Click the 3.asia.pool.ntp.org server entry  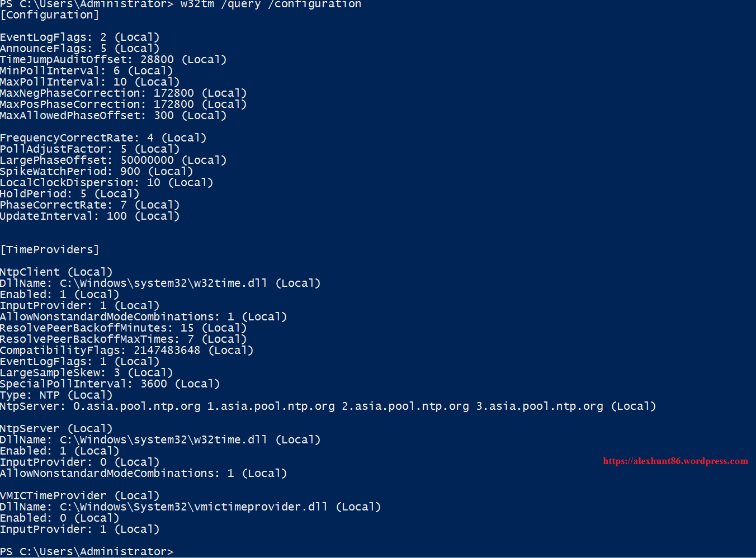540,406
